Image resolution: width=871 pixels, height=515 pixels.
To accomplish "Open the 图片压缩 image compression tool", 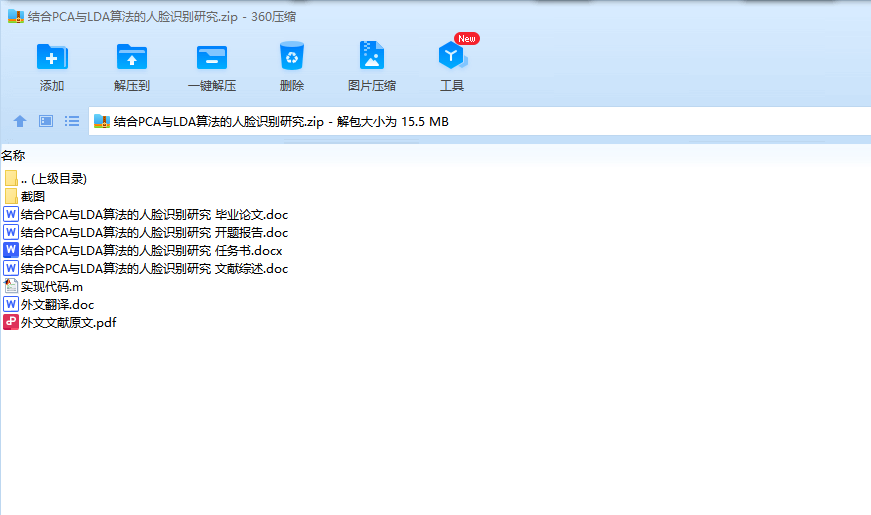I will pyautogui.click(x=372, y=55).
